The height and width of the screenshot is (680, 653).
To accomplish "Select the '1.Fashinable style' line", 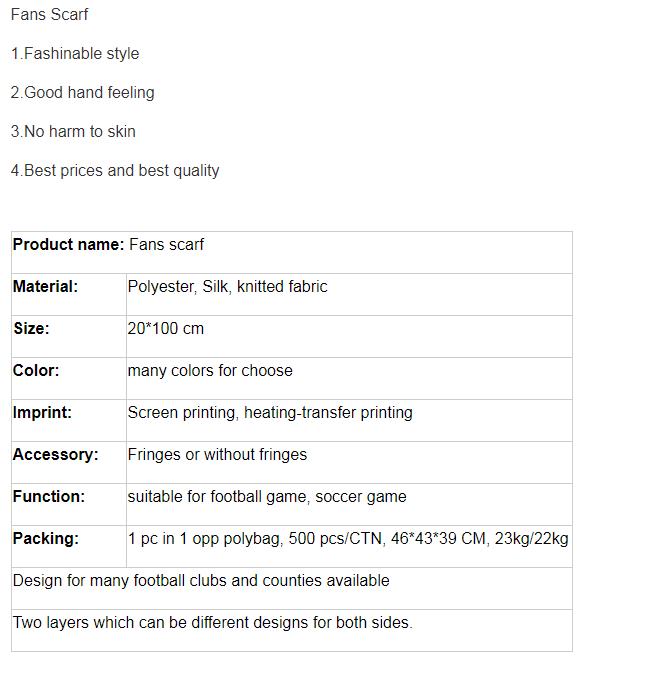I will [x=75, y=53].
